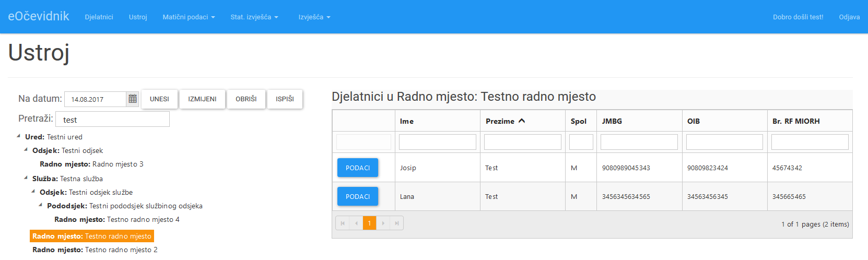The width and height of the screenshot is (868, 260).
Task: Select Radno mjesto: Testno radno mjesto 2
Action: [x=95, y=250]
